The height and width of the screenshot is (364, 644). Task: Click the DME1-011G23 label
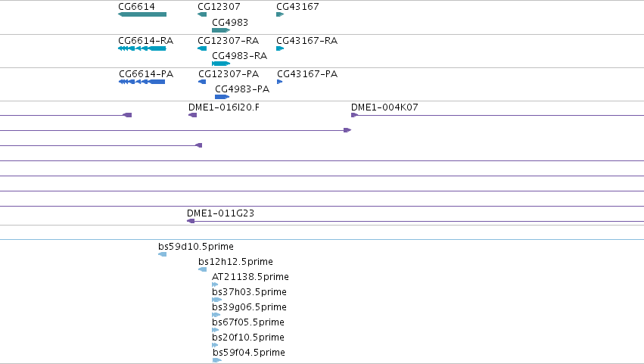pos(220,213)
